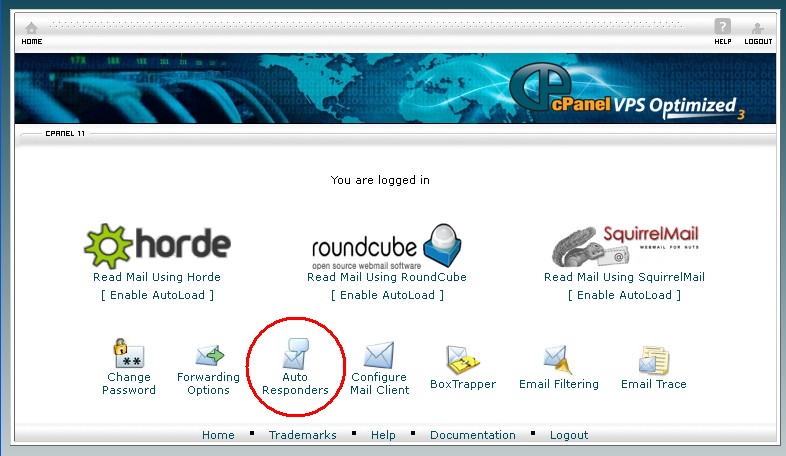This screenshot has height=456, width=786.
Task: Click the Change Password padlock icon
Action: click(128, 353)
